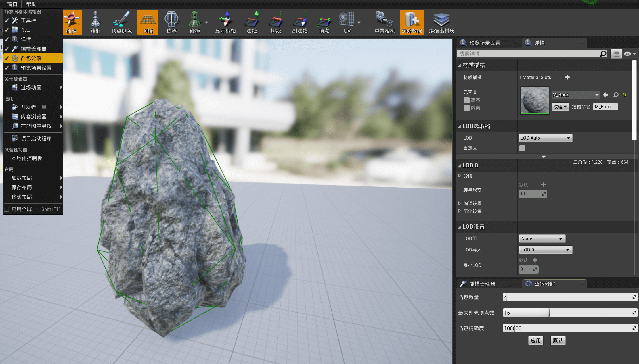Open the 碰撞 collision dropdown arrow

206,22
